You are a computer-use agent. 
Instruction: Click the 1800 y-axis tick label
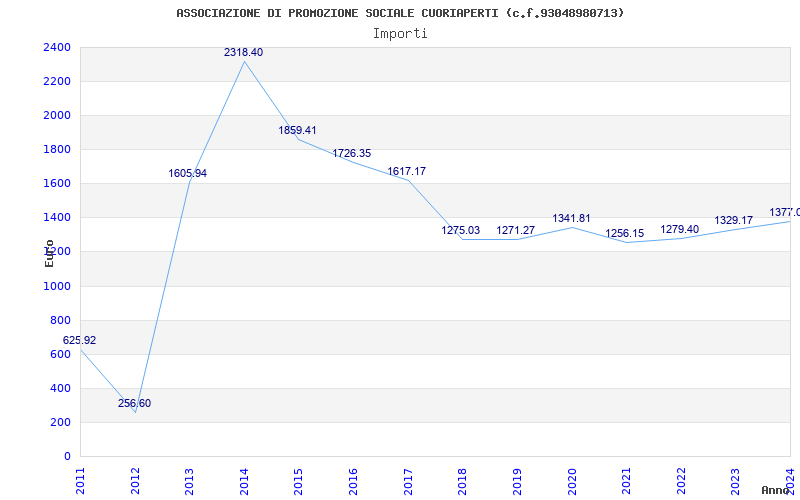[x=57, y=149]
